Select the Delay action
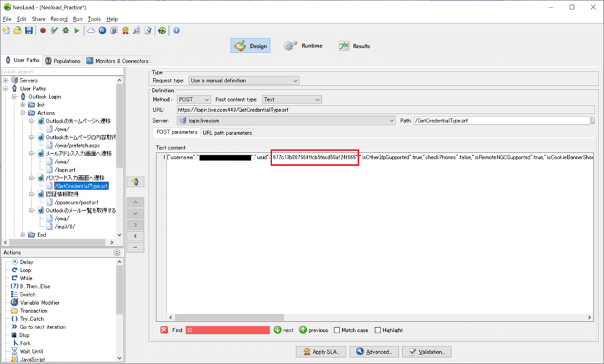 click(x=27, y=262)
